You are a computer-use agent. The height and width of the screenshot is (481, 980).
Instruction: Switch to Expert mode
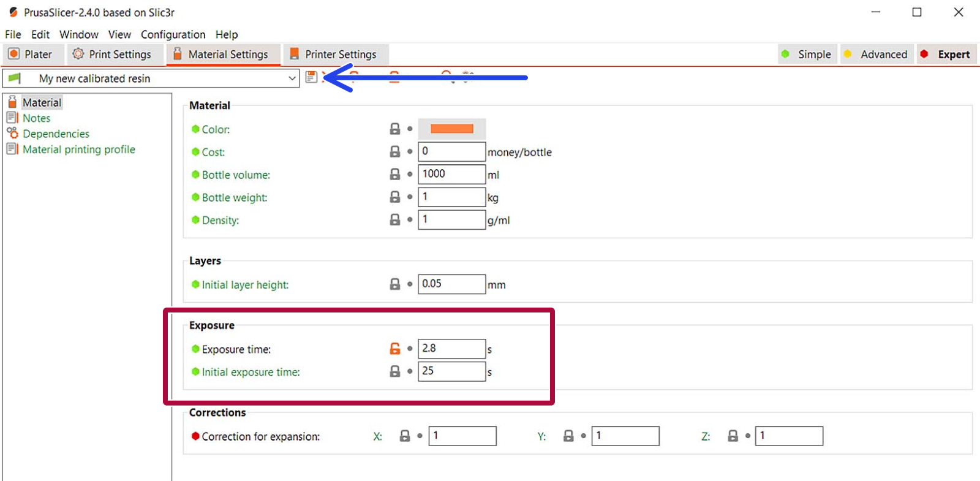[946, 55]
